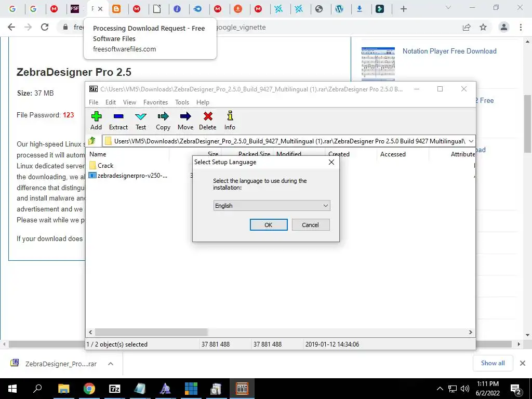Click Cancel in Select Setup Language dialog
The image size is (532, 399).
point(311,225)
